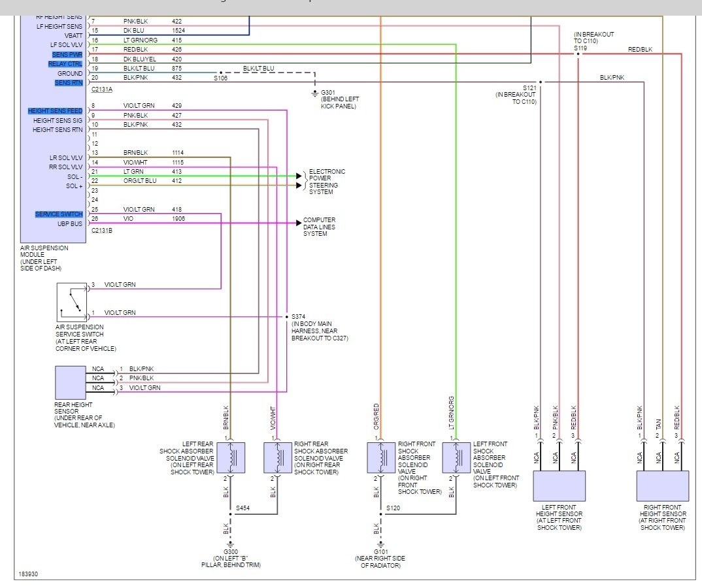The width and height of the screenshot is (702, 588).
Task: Click splice label S120
Action: 393,508
